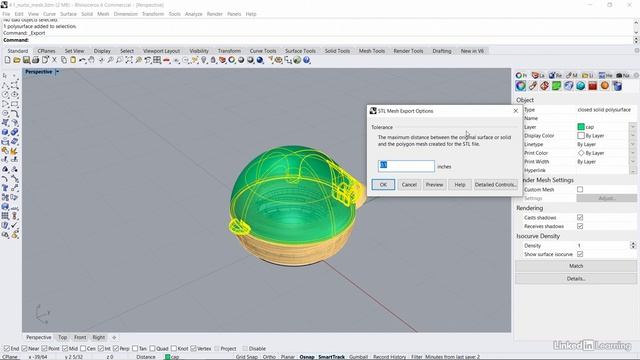Click the Help question mark icon
Screen dimensions: 640x360
coord(307,60)
